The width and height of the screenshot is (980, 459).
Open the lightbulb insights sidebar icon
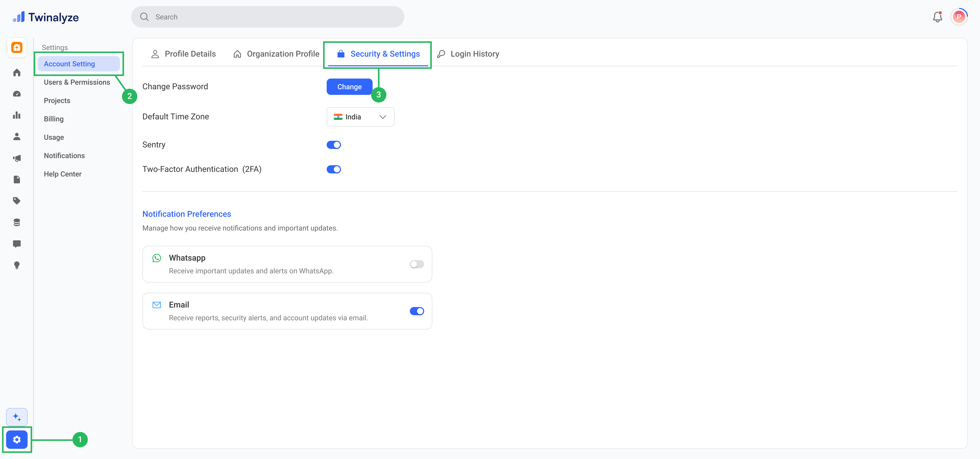tap(17, 265)
